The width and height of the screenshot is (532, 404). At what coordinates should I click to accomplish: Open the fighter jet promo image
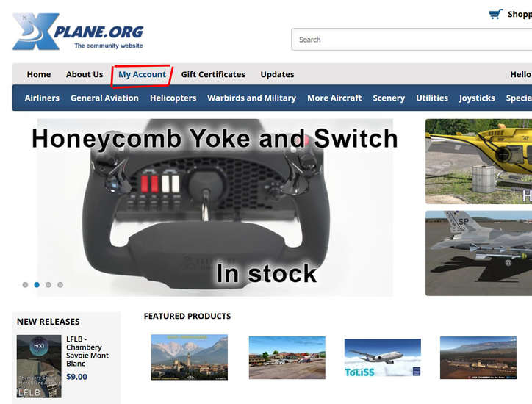(x=478, y=253)
